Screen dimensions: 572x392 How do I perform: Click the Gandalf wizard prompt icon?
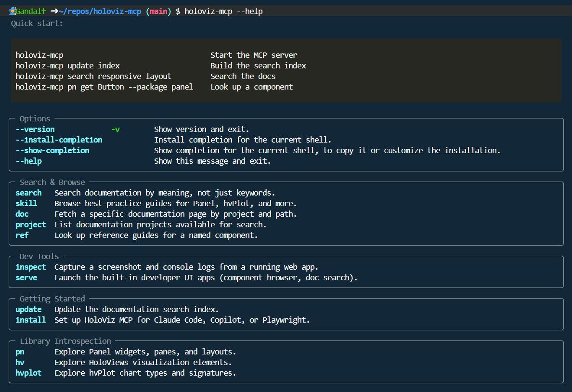[x=13, y=11]
